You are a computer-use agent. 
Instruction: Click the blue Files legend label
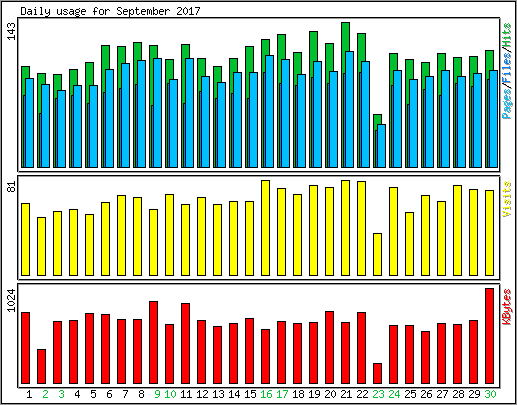pyautogui.click(x=507, y=68)
